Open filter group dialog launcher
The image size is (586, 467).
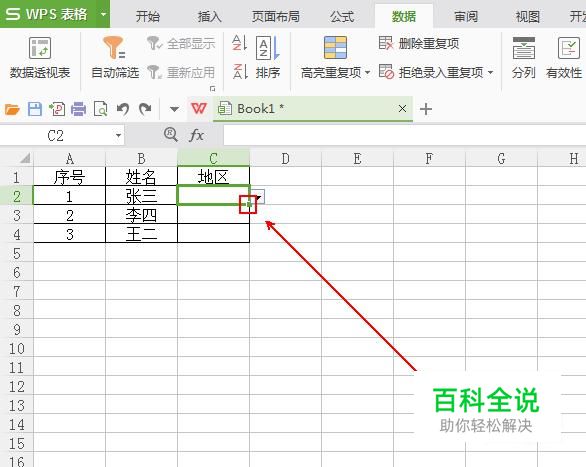[x=212, y=89]
